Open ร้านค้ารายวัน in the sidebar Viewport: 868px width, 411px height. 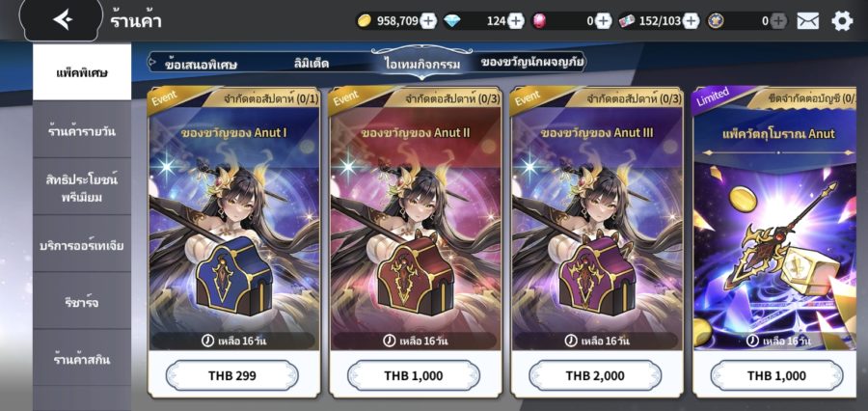tap(82, 131)
